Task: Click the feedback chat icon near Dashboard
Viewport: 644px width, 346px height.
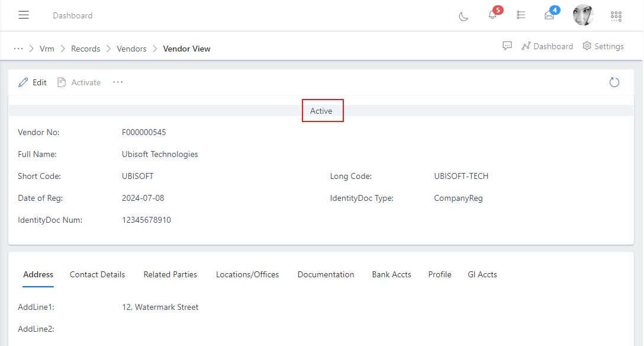Action: tap(507, 46)
